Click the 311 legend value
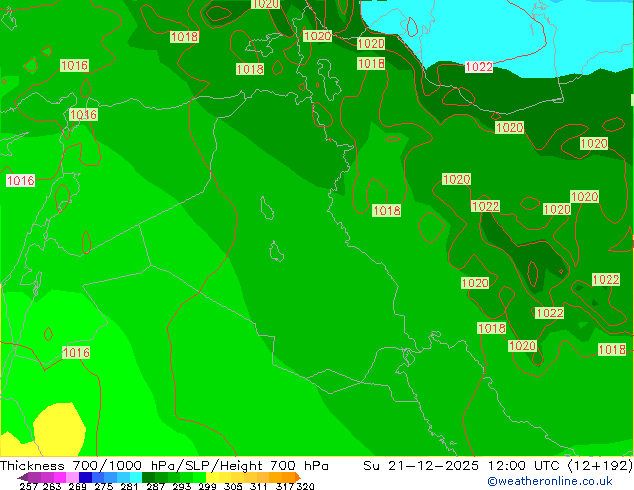634x490 pixels. 259,486
